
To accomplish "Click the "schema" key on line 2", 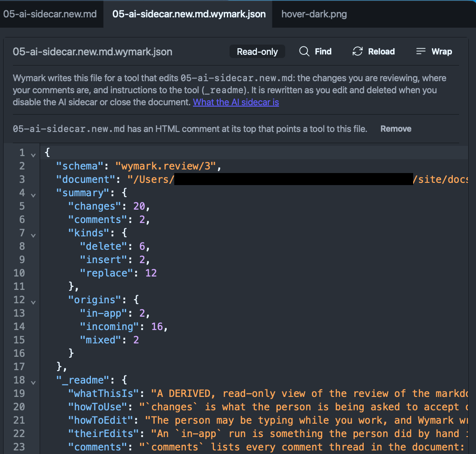I will (x=80, y=166).
